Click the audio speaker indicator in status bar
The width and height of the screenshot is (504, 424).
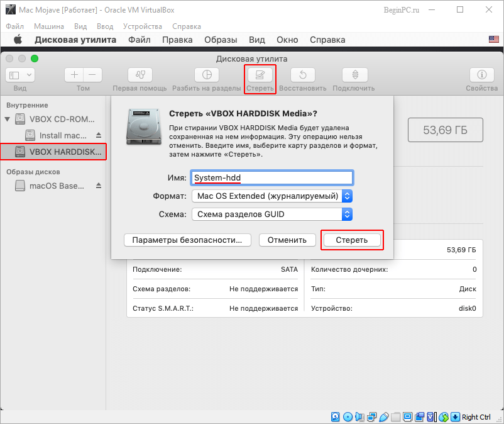[x=359, y=417]
